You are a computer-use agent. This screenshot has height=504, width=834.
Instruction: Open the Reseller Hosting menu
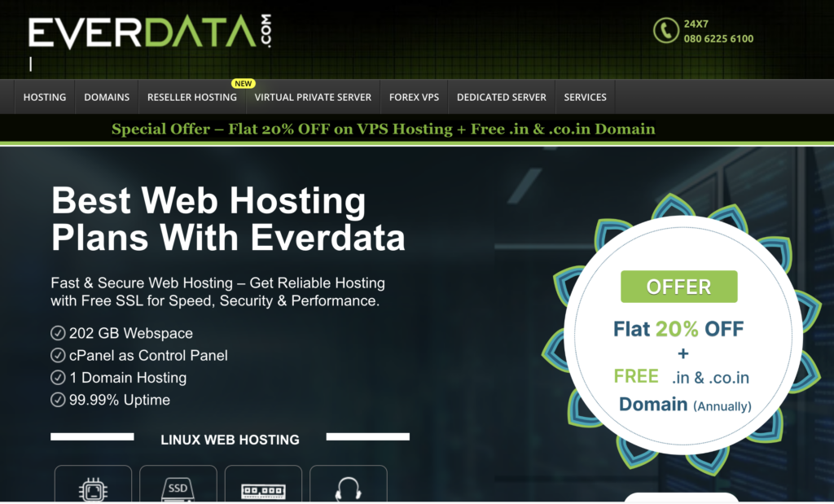[192, 97]
